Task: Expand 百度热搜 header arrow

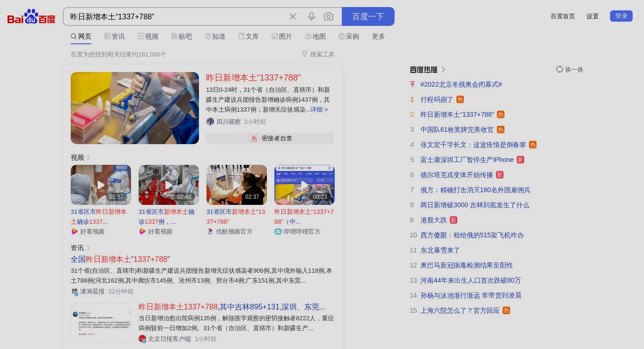Action: (x=443, y=70)
